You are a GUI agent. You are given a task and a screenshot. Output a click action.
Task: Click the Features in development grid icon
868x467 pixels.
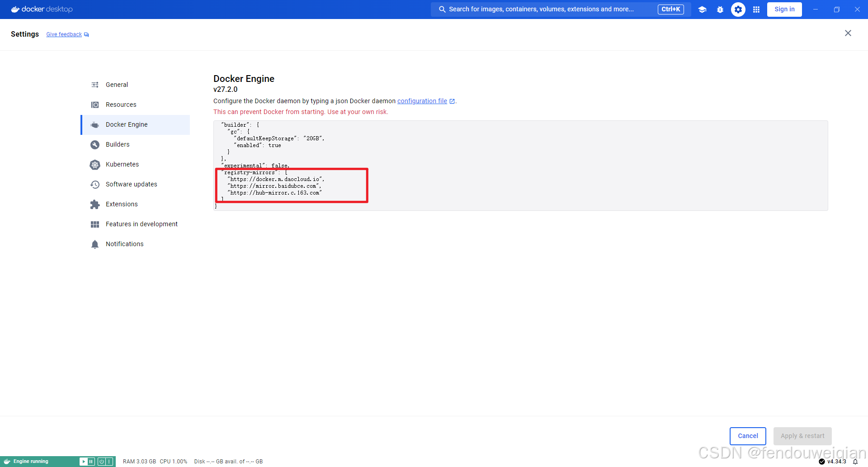[x=95, y=224]
